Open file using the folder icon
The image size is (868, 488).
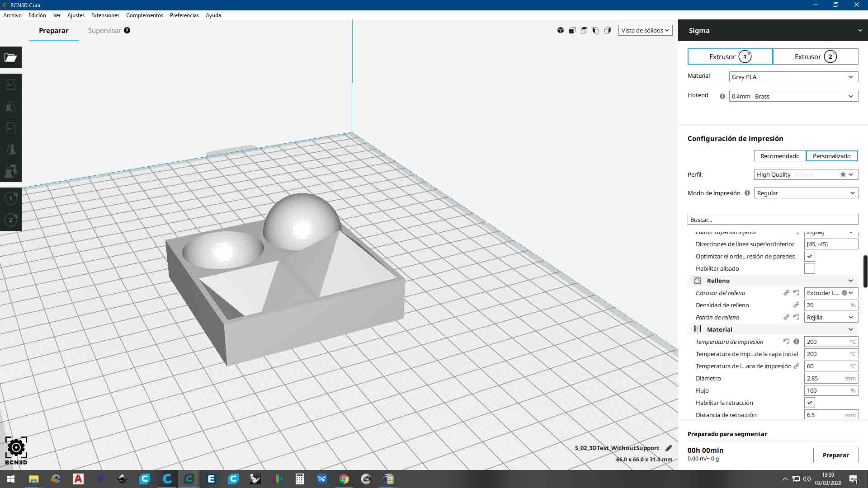tap(11, 57)
